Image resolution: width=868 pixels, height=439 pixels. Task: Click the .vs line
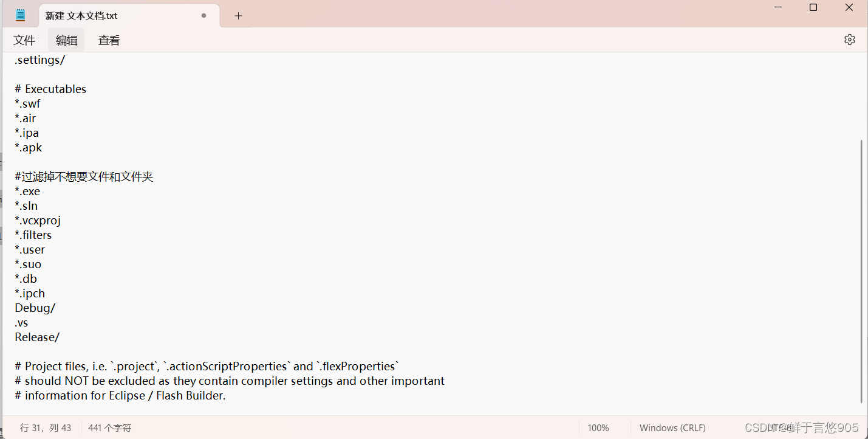[x=21, y=322]
